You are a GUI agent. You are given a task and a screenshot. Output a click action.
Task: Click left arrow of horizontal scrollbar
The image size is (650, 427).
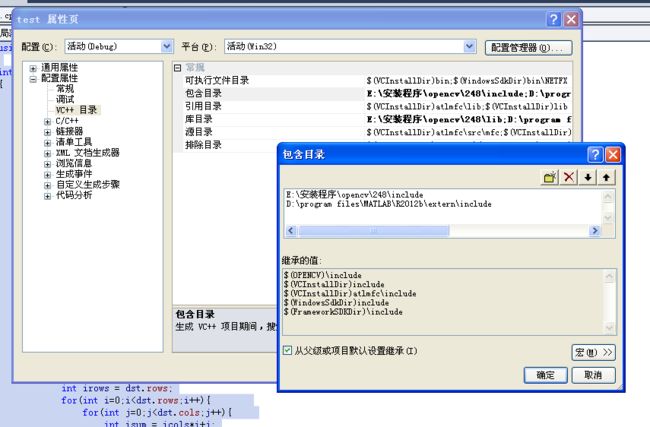291,230
